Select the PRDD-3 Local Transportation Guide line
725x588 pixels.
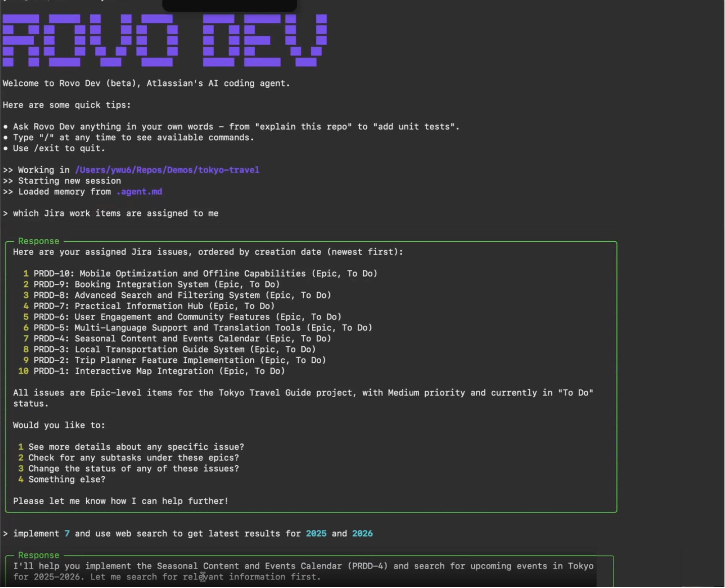[x=169, y=349]
